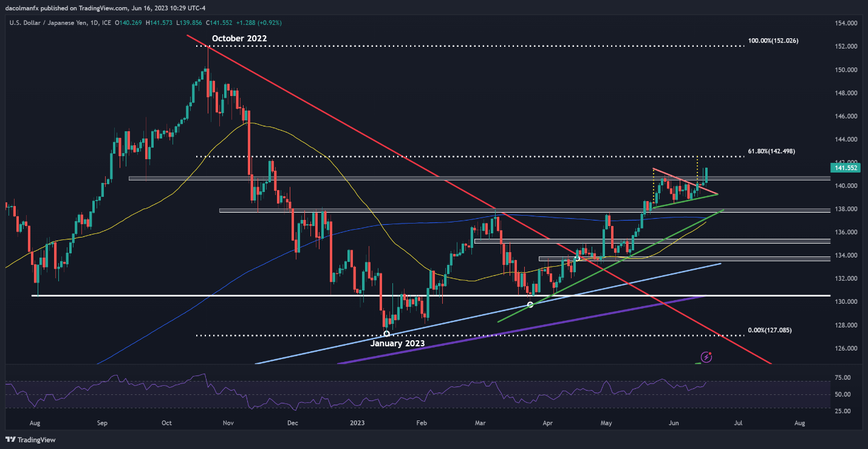Select the white anchor circle at January 2023 low

pyautogui.click(x=387, y=334)
